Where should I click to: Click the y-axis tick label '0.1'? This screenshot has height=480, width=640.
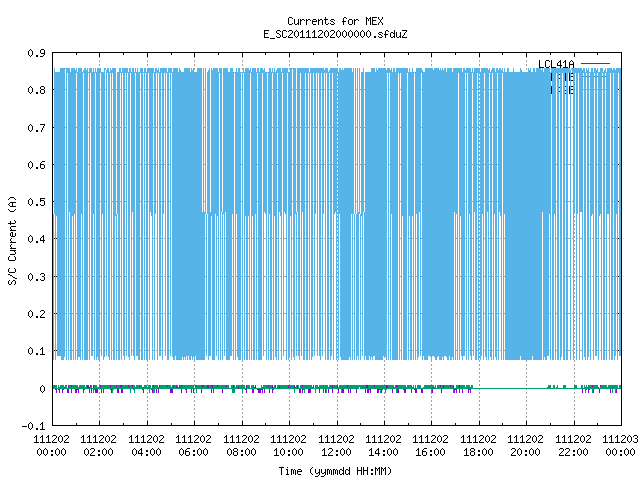point(37,351)
